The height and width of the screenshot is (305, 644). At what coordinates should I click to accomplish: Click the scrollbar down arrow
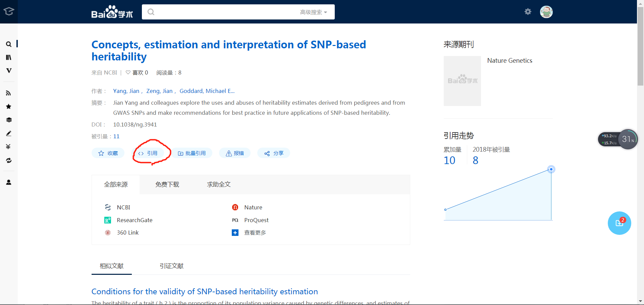(x=640, y=301)
